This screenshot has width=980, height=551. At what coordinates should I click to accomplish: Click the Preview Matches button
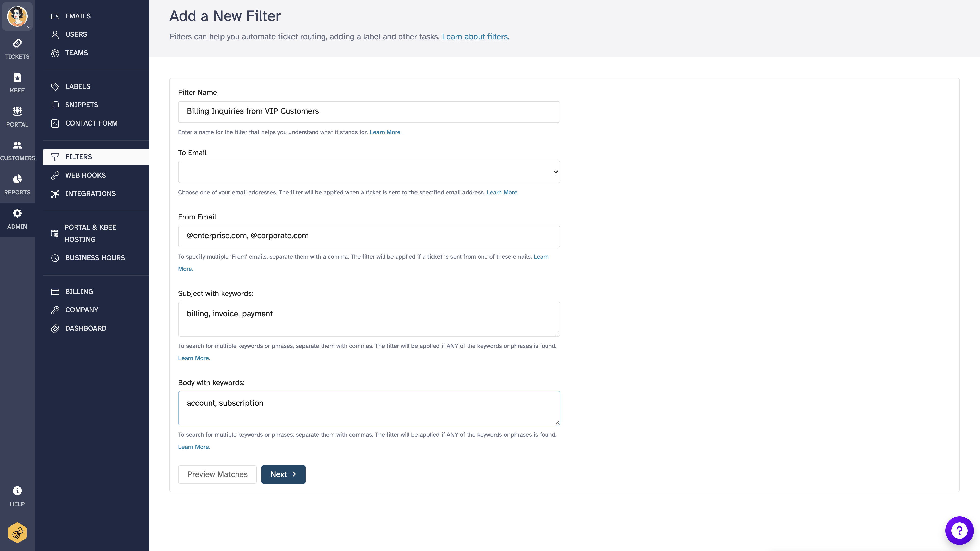pos(217,474)
